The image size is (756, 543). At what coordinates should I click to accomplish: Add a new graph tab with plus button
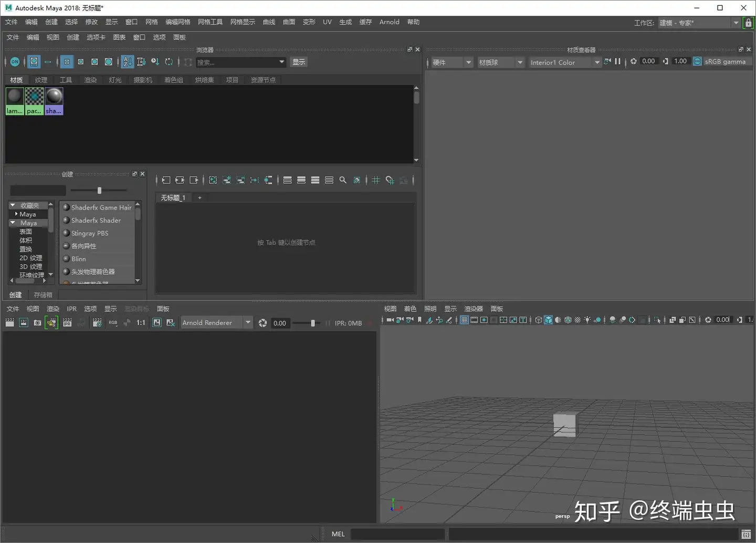199,197
